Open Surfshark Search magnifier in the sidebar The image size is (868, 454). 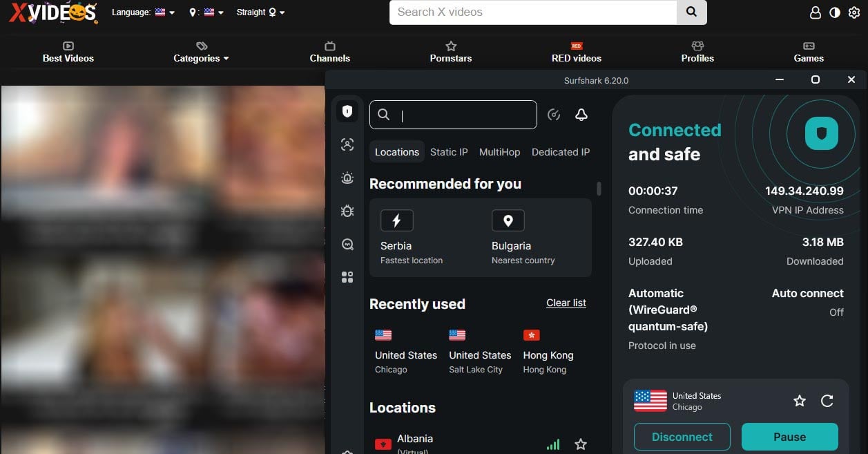click(x=347, y=244)
